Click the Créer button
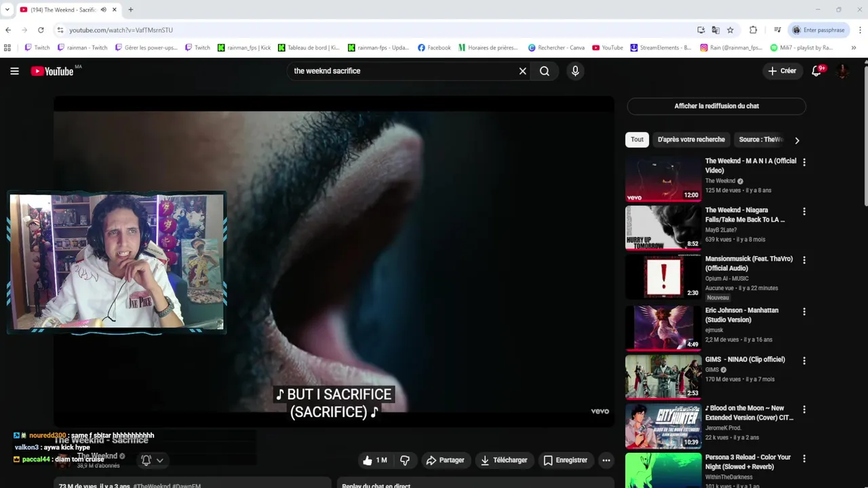 (x=782, y=71)
